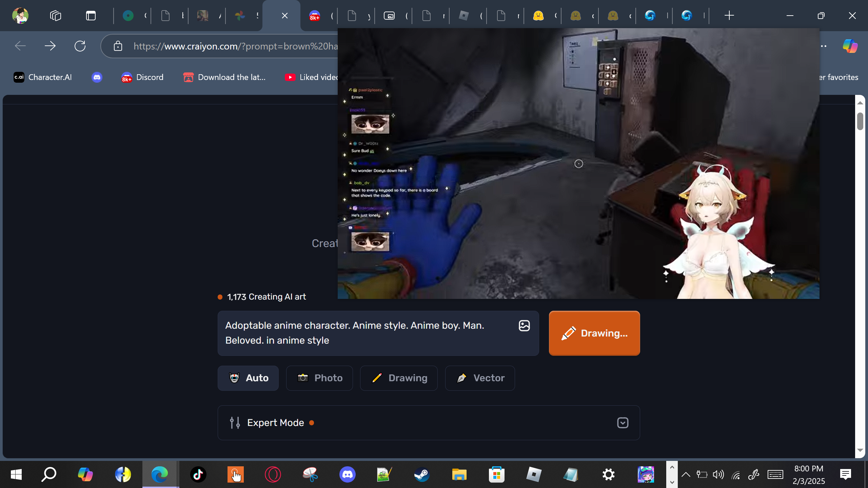Open the Windows Ink pen tray icon
The height and width of the screenshot is (488, 868).
[x=753, y=474]
